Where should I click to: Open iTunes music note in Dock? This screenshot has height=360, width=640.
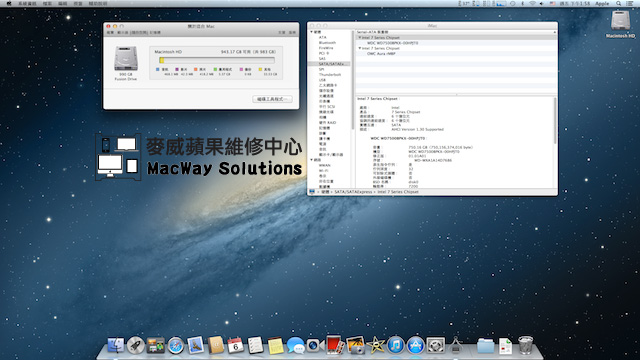click(395, 345)
